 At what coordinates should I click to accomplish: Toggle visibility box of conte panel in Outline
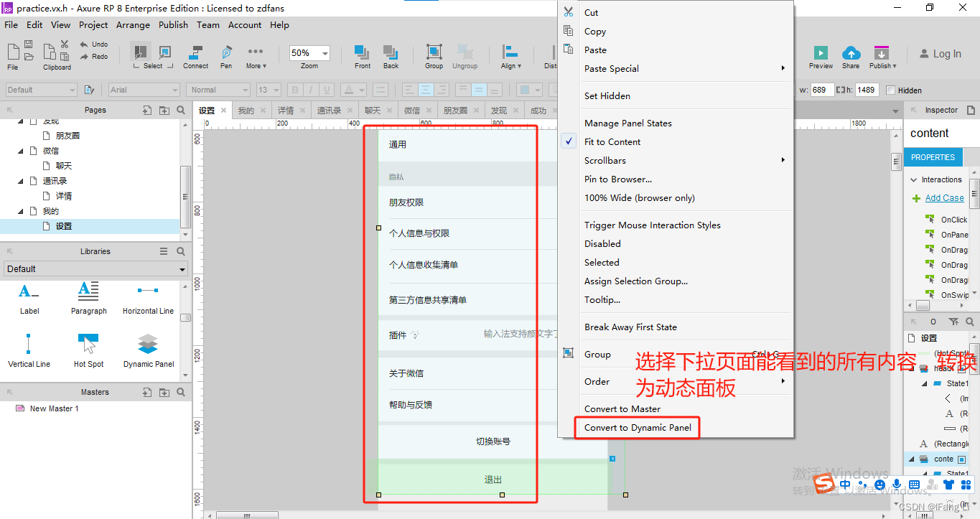point(962,459)
